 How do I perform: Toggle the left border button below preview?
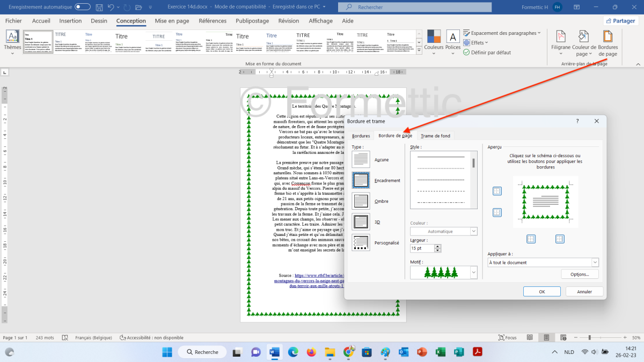click(x=531, y=239)
